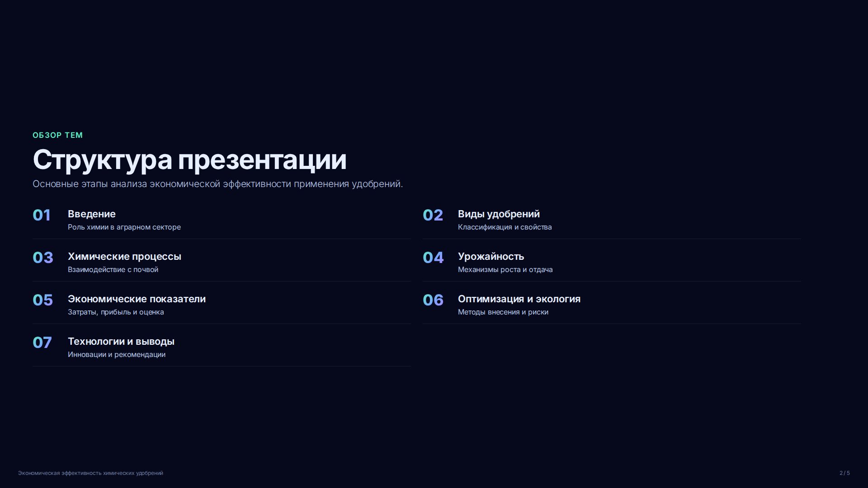Click subtitle about 'Основные этапы анализа'
The image size is (868, 488).
point(217,184)
